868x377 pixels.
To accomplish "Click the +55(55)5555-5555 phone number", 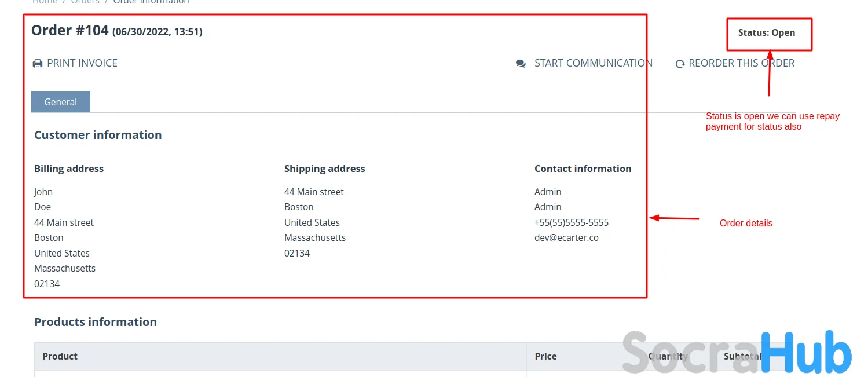I will (x=571, y=222).
